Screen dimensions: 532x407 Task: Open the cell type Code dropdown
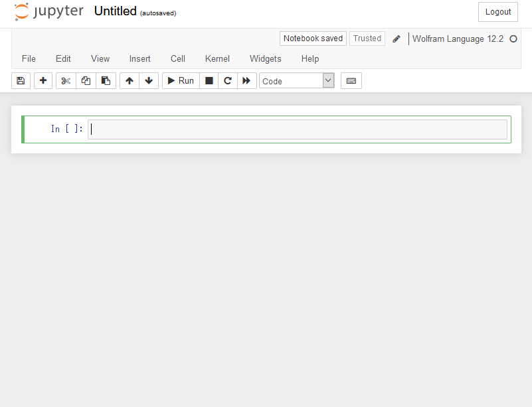coord(296,80)
